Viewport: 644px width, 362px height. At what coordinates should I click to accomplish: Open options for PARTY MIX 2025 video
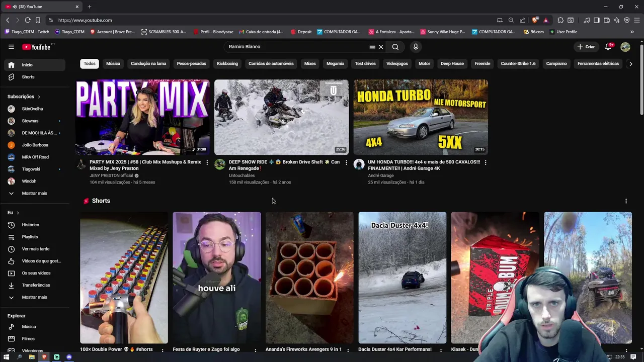tap(207, 162)
